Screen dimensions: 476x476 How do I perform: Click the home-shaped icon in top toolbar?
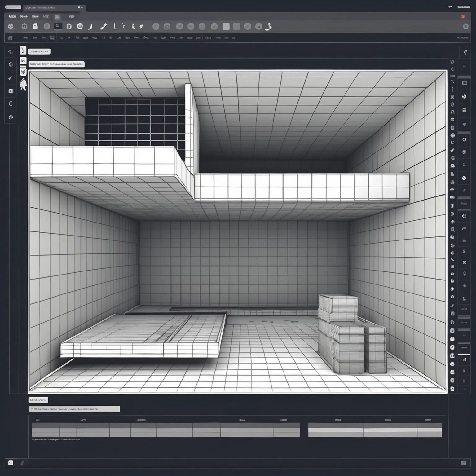pyautogui.click(x=24, y=27)
